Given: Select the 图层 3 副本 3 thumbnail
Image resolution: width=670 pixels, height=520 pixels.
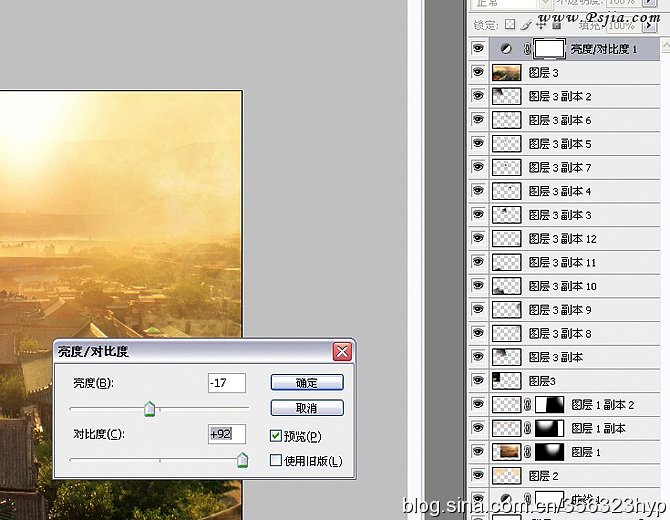Looking at the screenshot, I should (x=506, y=215).
